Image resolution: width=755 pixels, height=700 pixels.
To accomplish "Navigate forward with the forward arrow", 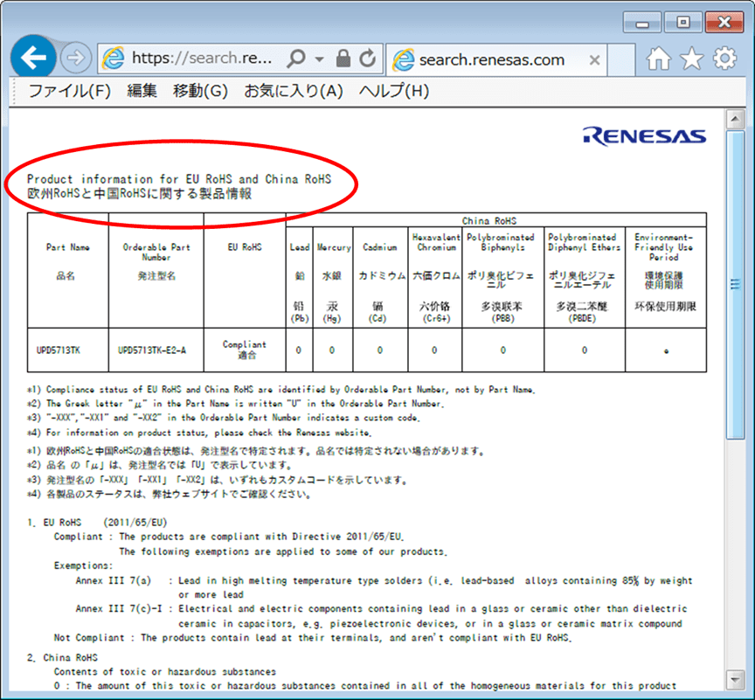I will 74,58.
